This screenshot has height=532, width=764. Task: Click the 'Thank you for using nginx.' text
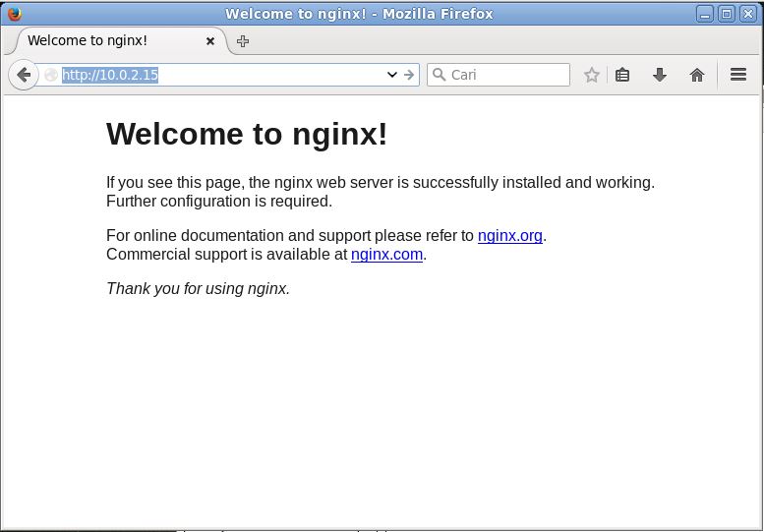(198, 288)
